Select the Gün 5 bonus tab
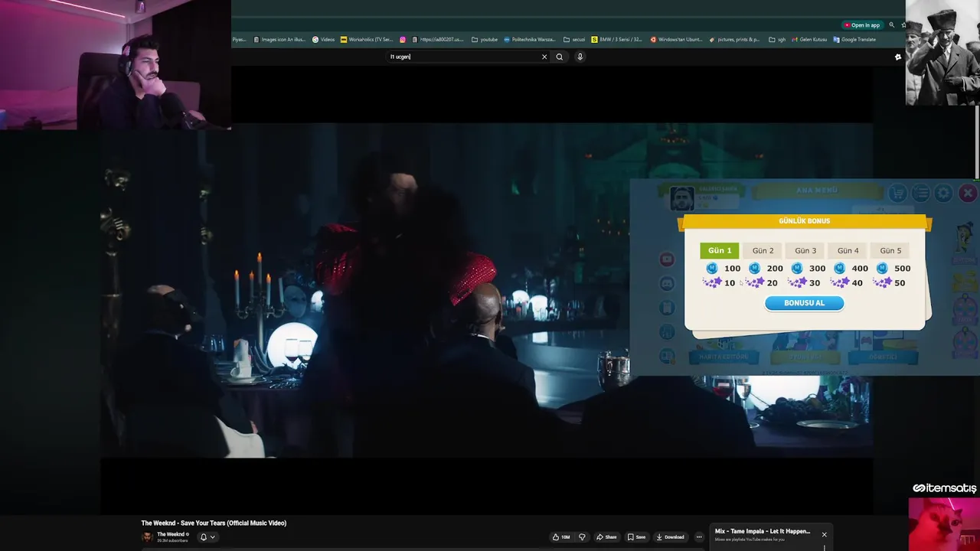 point(890,250)
